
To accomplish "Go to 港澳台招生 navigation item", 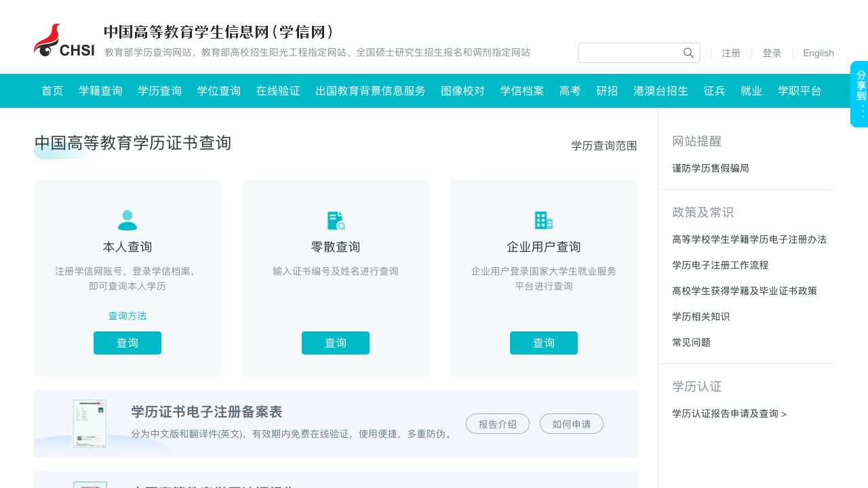I will pyautogui.click(x=661, y=91).
